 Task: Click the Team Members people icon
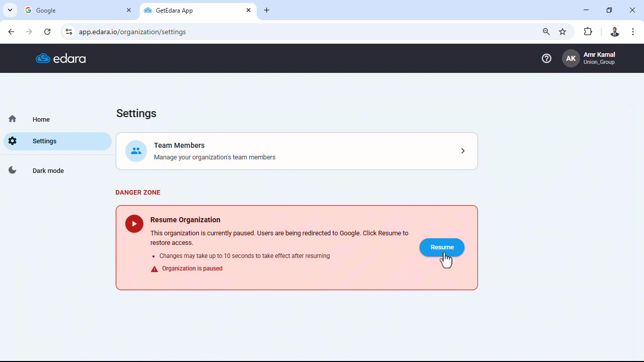[136, 151]
